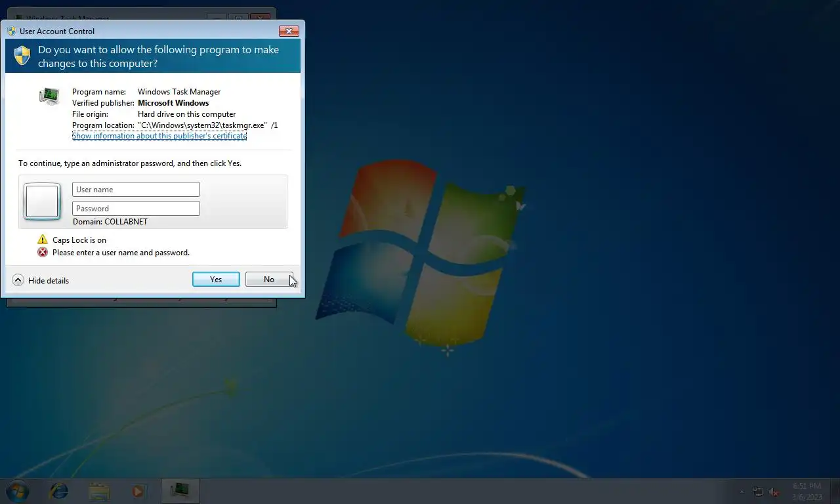840x504 pixels.
Task: Click the 'Windows Task Manager' program name
Action: (x=179, y=92)
